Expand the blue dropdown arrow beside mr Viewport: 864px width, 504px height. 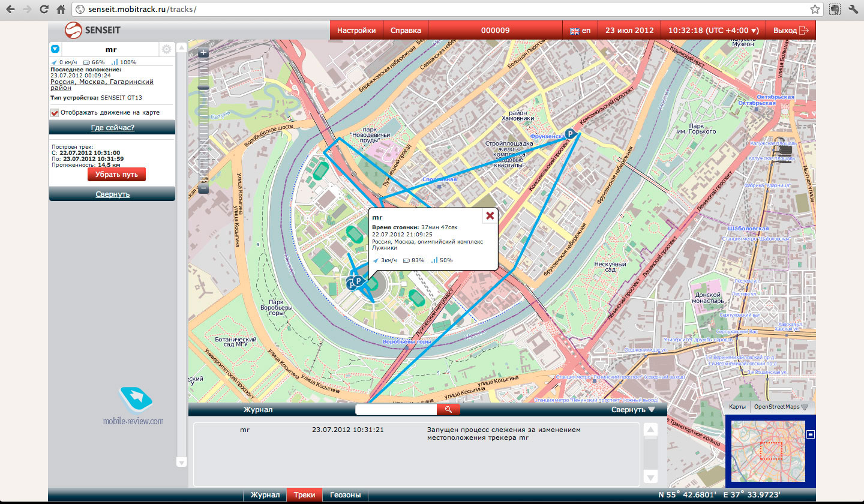[x=55, y=49]
